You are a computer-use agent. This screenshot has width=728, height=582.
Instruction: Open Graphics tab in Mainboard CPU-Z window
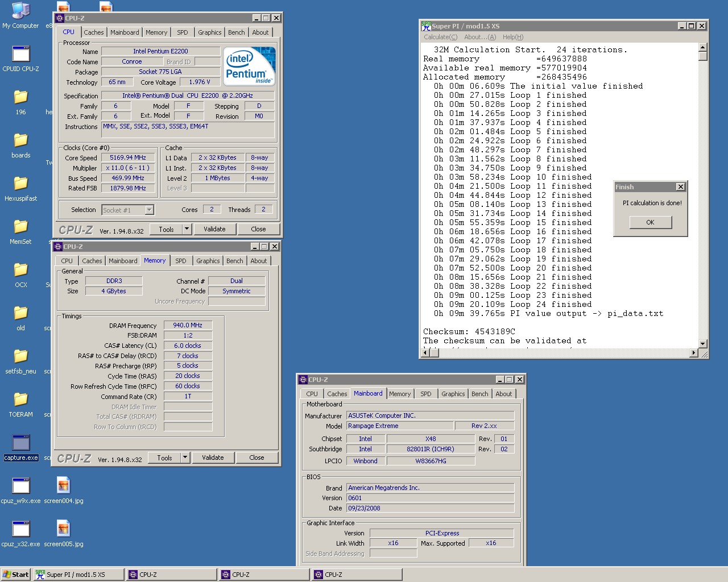point(453,394)
